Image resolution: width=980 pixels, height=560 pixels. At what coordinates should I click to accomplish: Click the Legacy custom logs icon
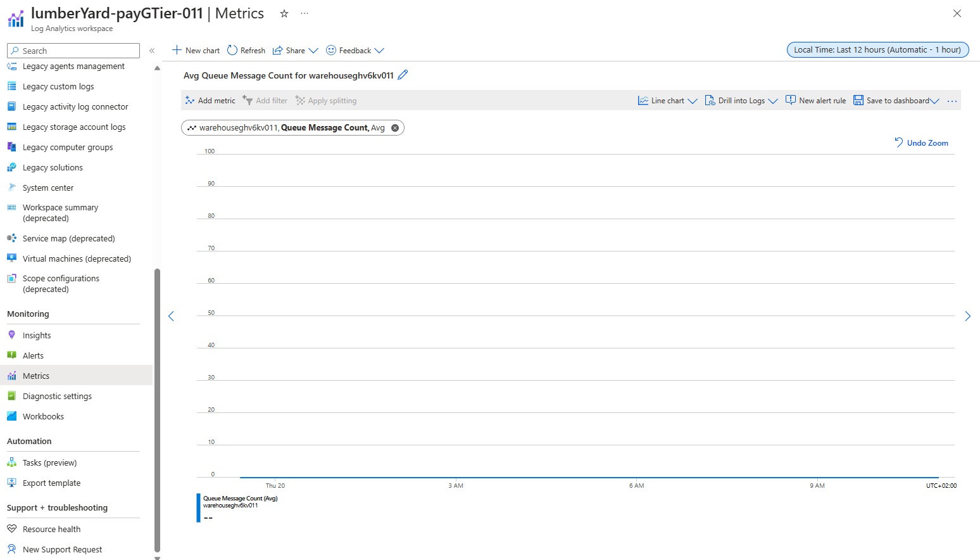tap(11, 87)
